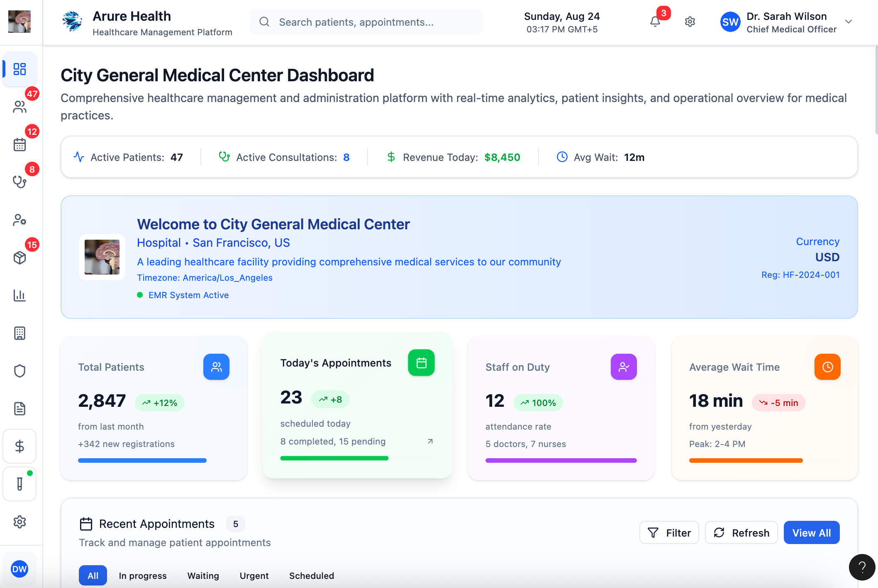The width and height of the screenshot is (878, 588).
Task: Click Total Patients blue progress bar
Action: (x=142, y=460)
